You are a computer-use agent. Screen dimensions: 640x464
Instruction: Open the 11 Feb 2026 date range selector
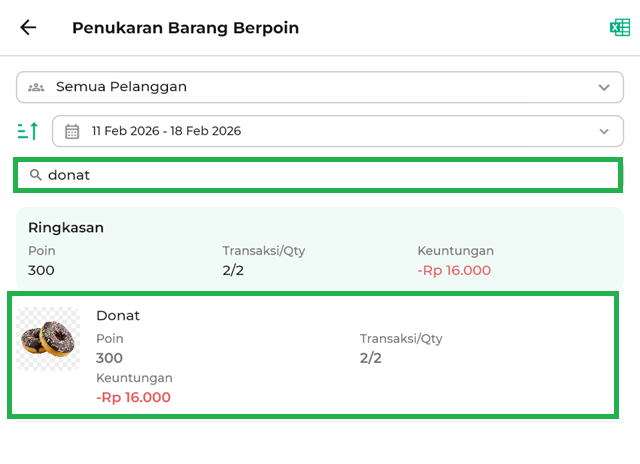tap(330, 131)
